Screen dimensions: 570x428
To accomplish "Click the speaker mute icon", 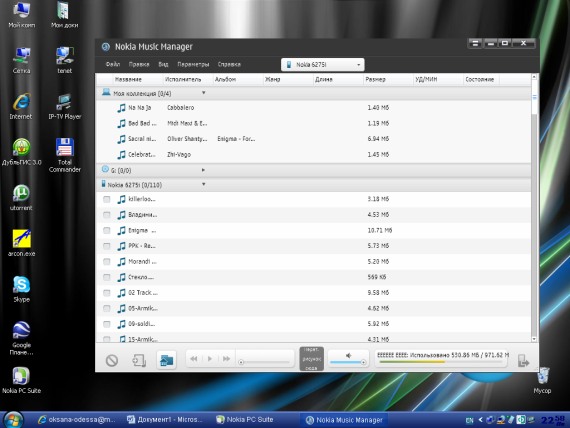I will [348, 355].
